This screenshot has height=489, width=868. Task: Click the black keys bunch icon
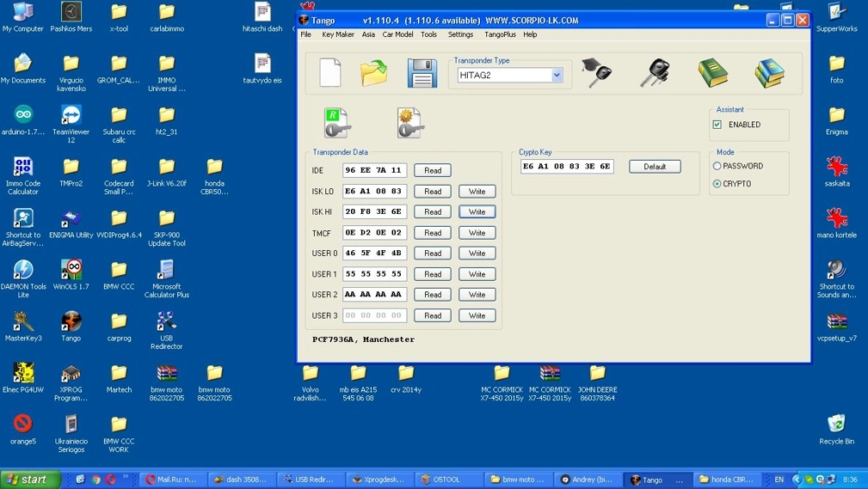[655, 72]
